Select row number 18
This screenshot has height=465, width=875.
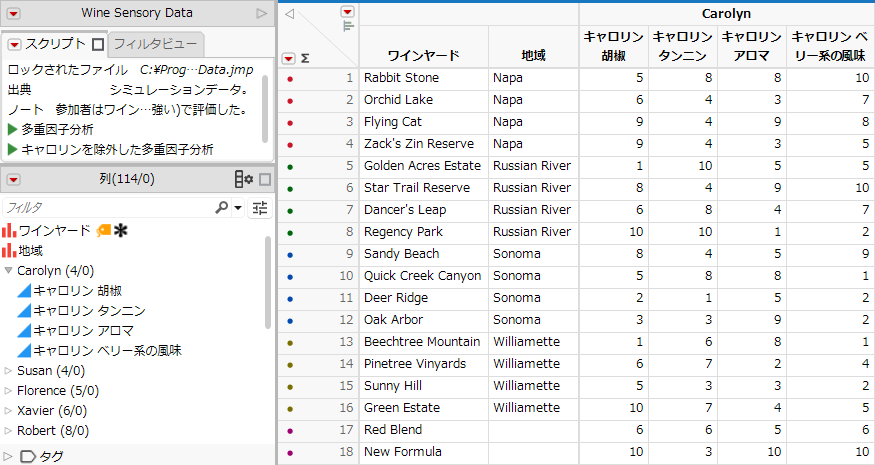[x=346, y=452]
